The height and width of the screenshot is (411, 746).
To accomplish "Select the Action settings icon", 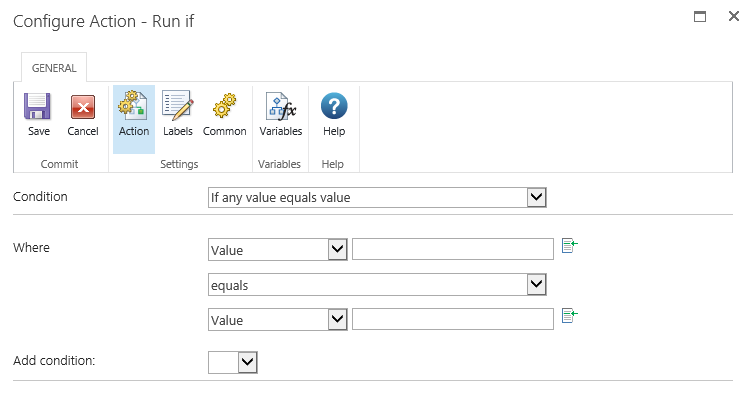I will pyautogui.click(x=133, y=108).
